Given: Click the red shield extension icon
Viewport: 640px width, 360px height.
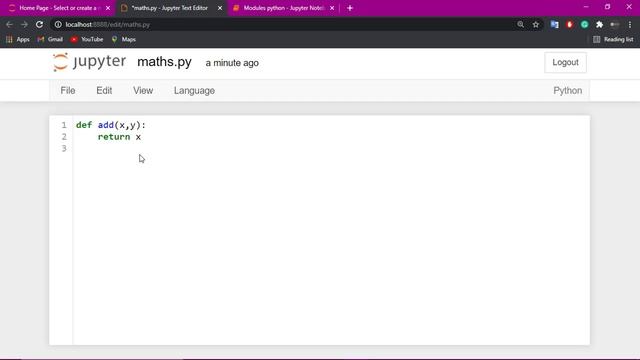Looking at the screenshot, I should point(569,24).
